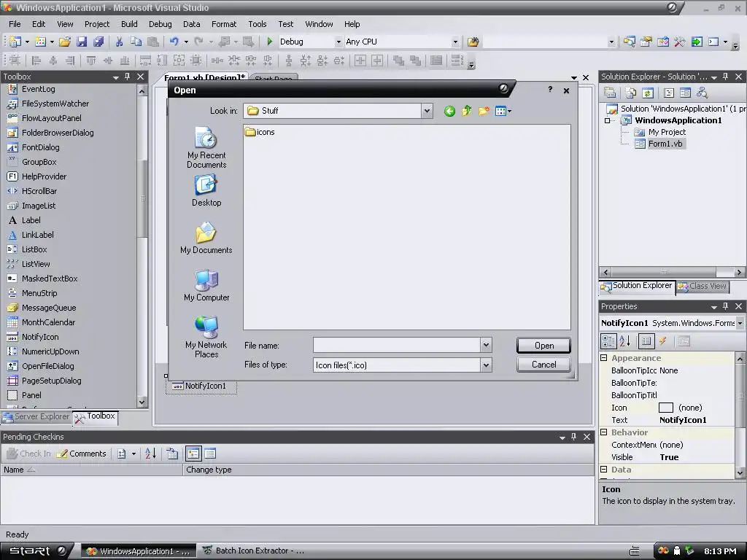Open the Tools menu
Screen dimensions: 747x560
pyautogui.click(x=258, y=24)
